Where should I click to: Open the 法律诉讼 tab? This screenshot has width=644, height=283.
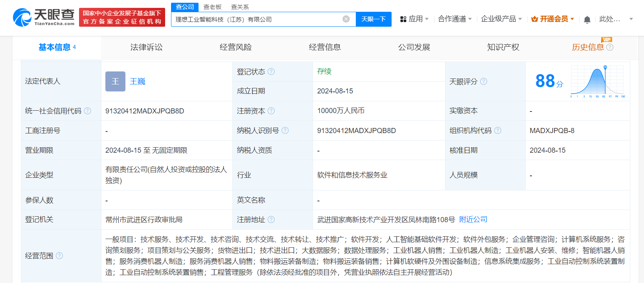point(146,47)
